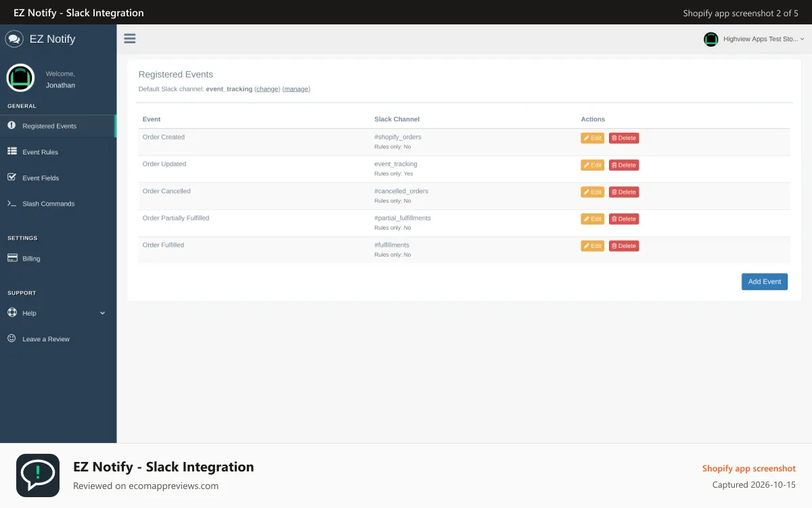Click the Slash Commands terminal icon
Viewport: 812px width, 508px height.
[x=12, y=203]
